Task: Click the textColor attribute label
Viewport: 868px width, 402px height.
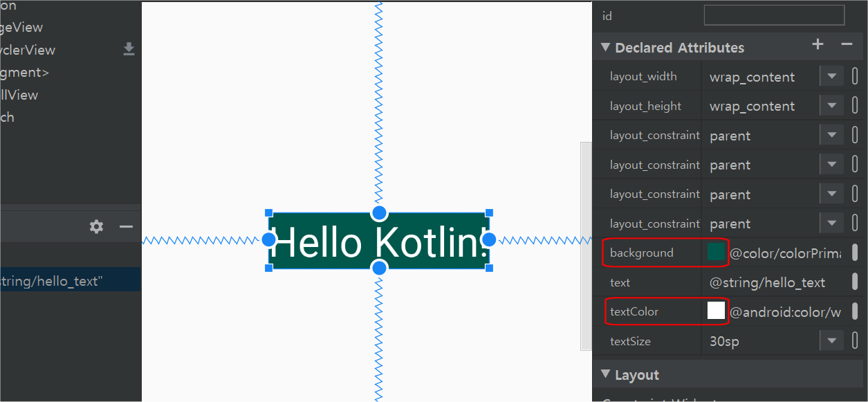Action: tap(634, 311)
